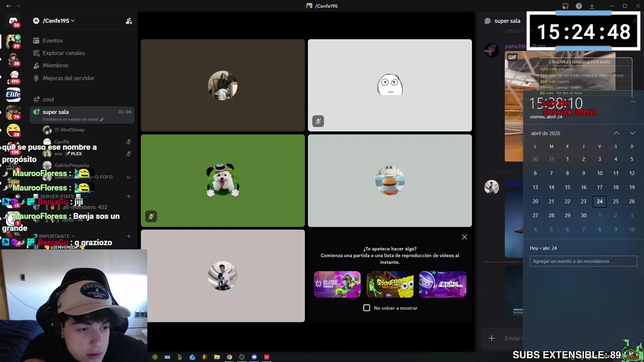Open OBS from the taskbar
This screenshot has height=362, width=644.
click(242, 357)
